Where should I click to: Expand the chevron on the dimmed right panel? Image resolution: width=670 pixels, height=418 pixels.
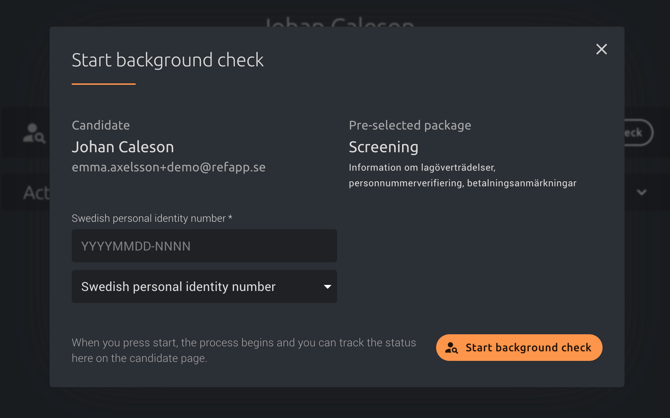[641, 192]
